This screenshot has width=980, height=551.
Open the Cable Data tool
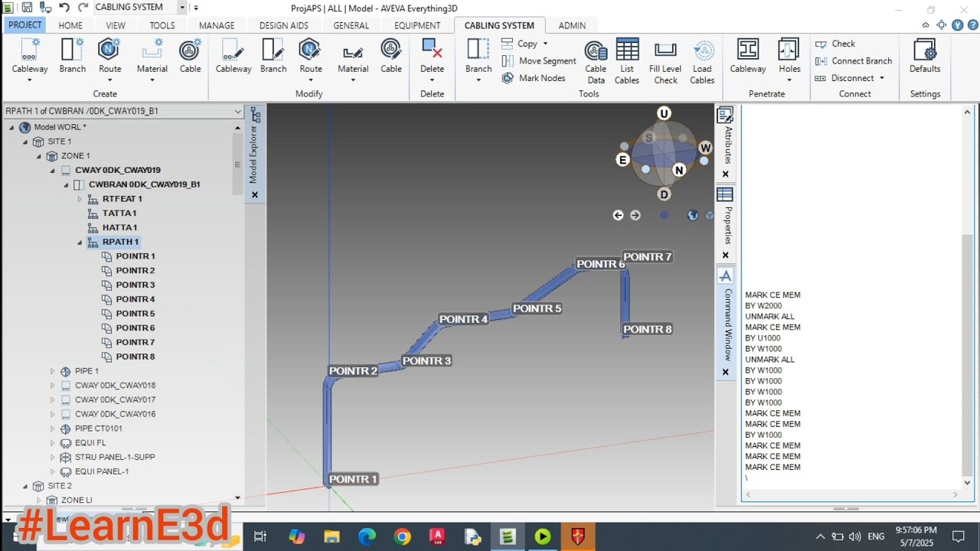pyautogui.click(x=596, y=61)
